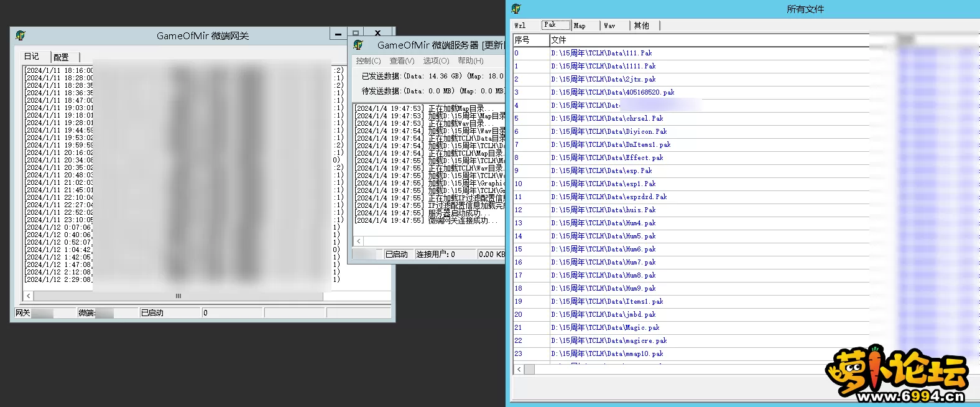Click the 微端网关 log scrollbar left arrow
The height and width of the screenshot is (407, 980).
tap(29, 296)
